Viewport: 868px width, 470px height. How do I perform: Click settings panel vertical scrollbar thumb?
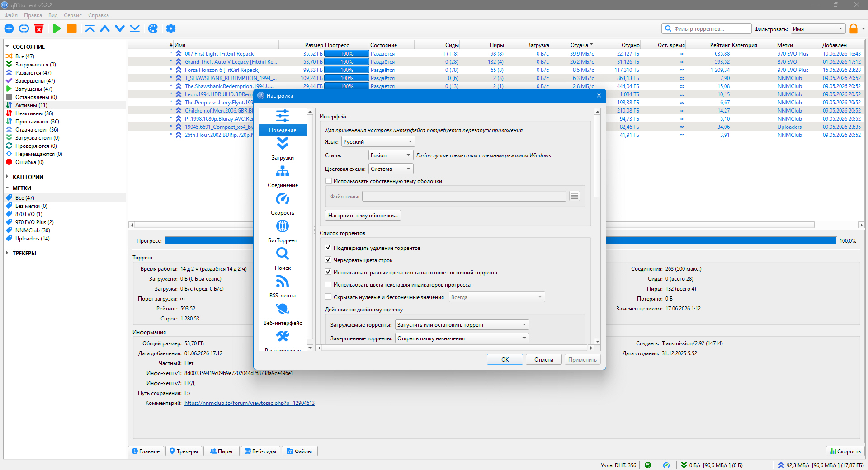point(597,156)
